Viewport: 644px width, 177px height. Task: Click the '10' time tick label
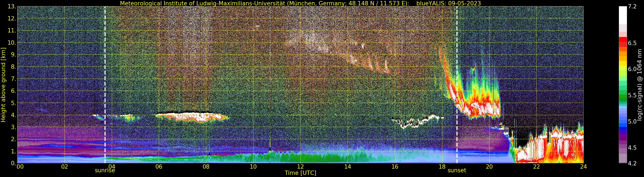253,167
